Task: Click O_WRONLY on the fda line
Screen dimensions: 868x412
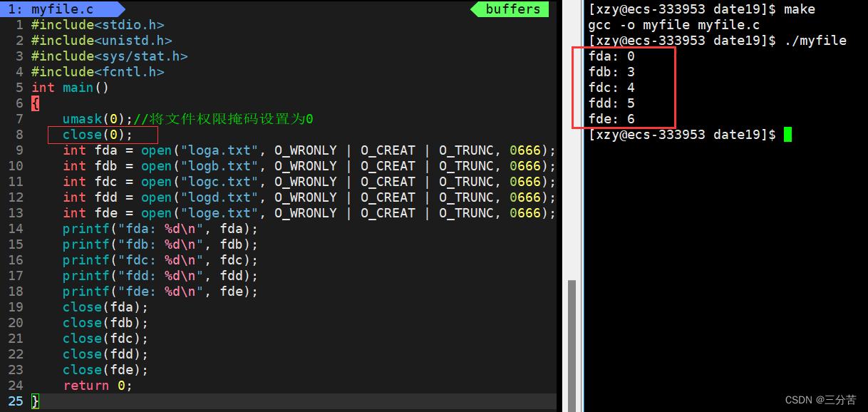Action: pos(306,150)
